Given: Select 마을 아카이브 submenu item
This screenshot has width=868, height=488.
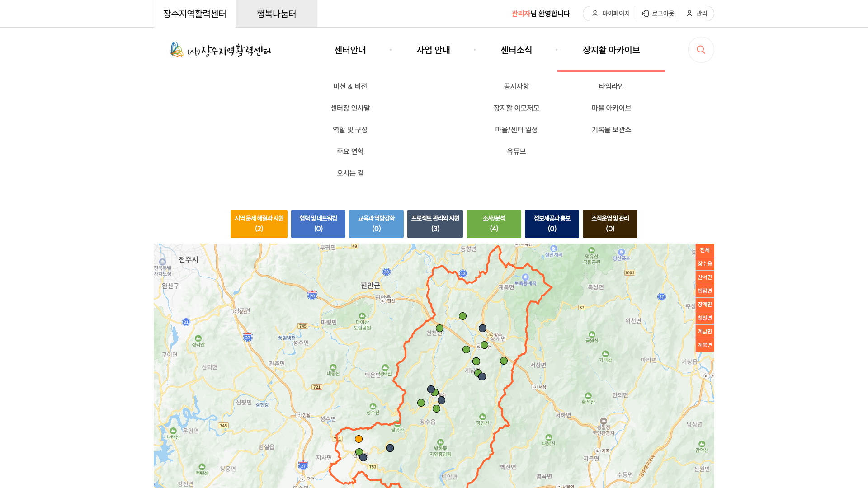Looking at the screenshot, I should click(x=611, y=108).
